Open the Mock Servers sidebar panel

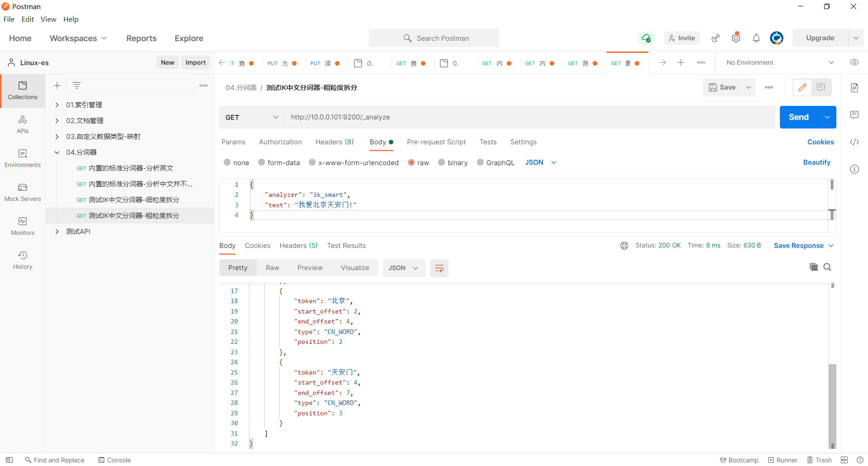tap(23, 193)
